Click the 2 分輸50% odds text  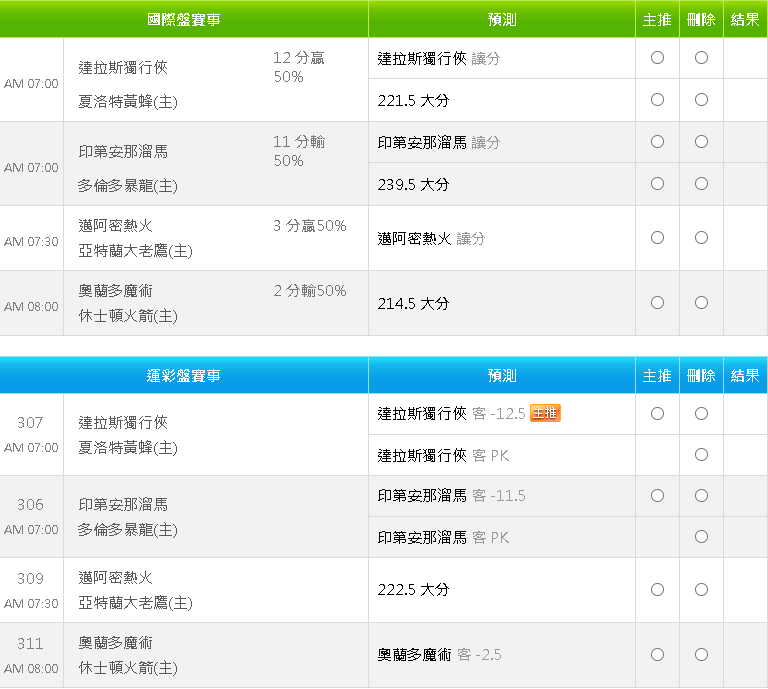310,291
